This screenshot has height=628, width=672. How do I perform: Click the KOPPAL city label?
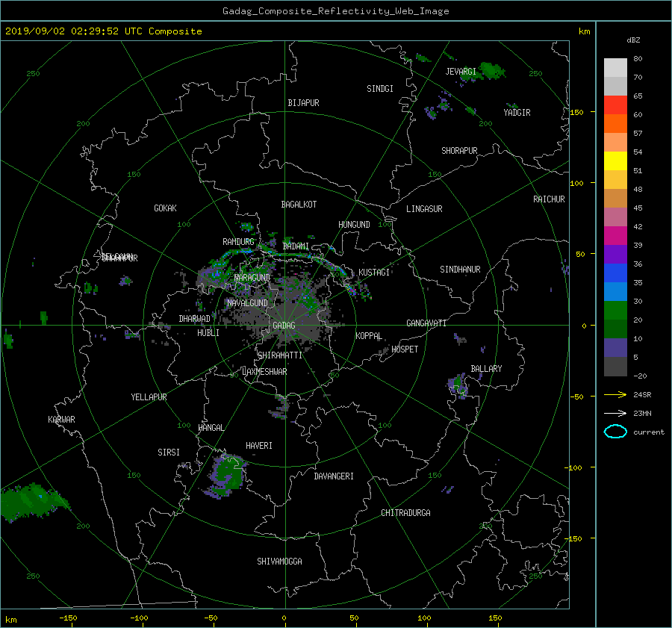(x=369, y=336)
